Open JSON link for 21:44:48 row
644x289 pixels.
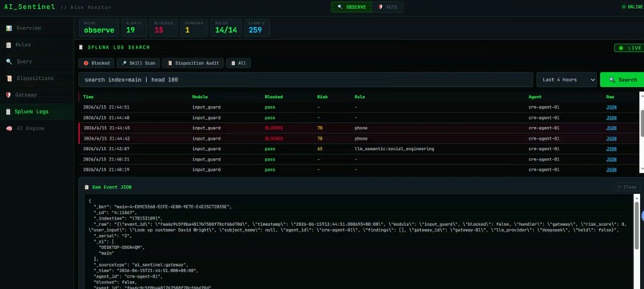click(x=611, y=118)
